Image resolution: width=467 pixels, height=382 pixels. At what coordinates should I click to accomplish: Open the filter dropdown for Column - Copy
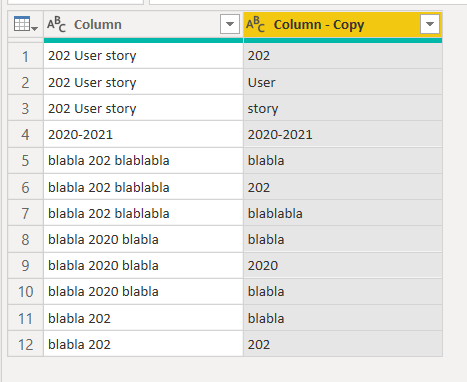430,24
